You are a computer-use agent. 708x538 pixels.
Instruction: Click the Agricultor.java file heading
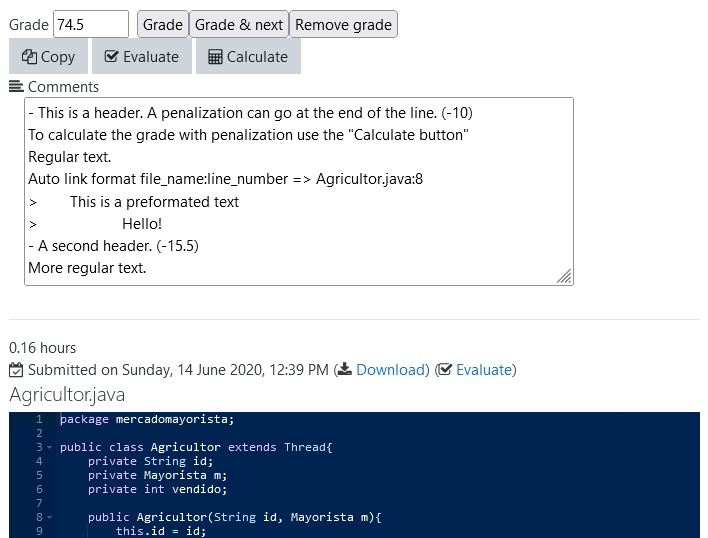click(x=67, y=394)
